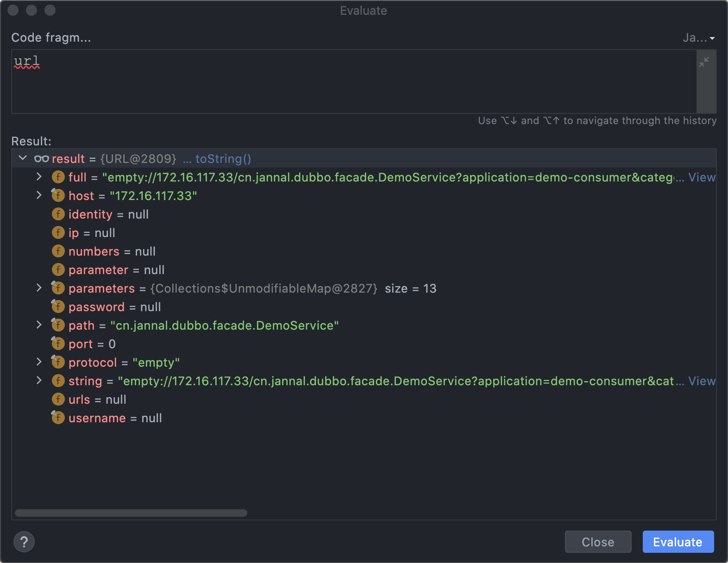
Task: Expand the host field node
Action: pyautogui.click(x=39, y=195)
